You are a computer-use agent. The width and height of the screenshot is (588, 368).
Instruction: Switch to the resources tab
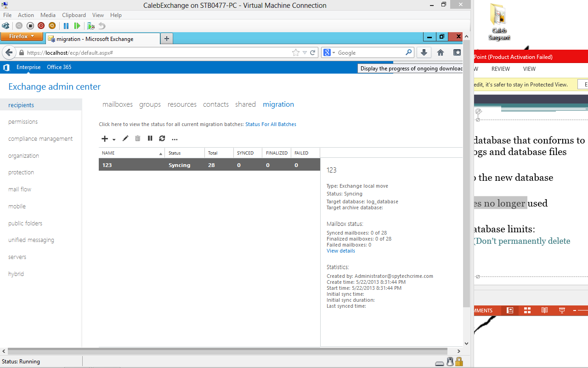coord(182,104)
